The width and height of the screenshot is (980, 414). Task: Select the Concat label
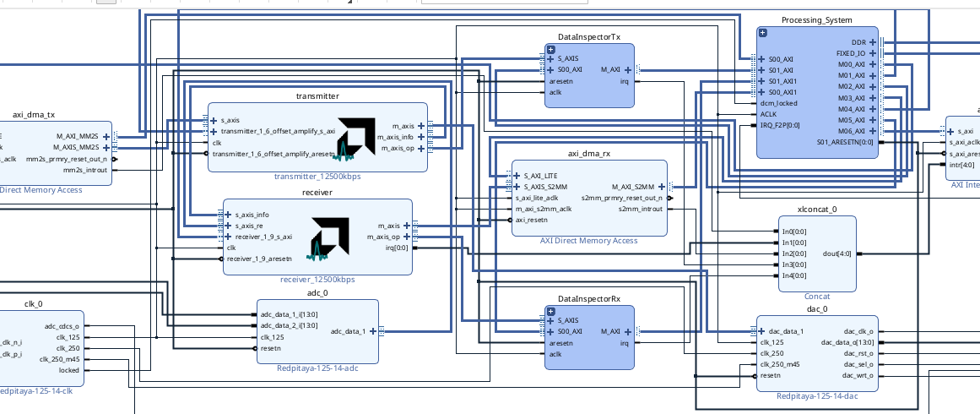click(x=817, y=297)
